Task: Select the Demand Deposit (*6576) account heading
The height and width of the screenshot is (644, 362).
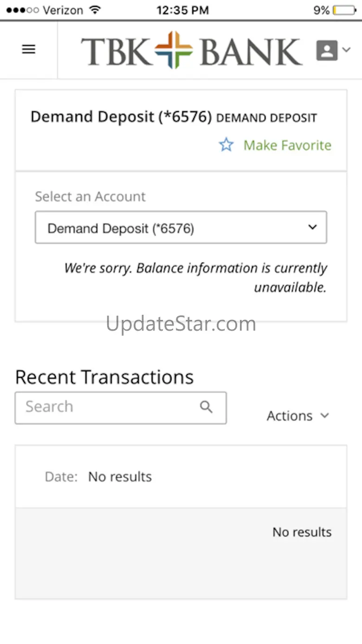Action: pos(121,117)
